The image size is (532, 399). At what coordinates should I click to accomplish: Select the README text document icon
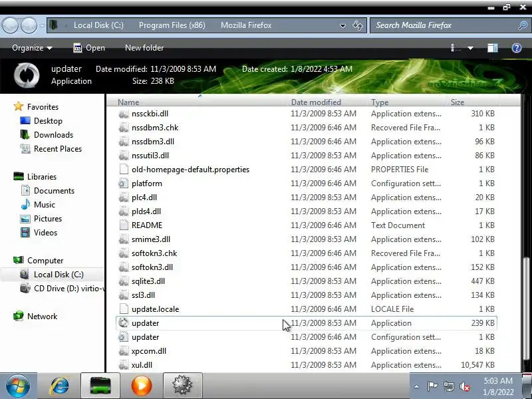point(124,225)
